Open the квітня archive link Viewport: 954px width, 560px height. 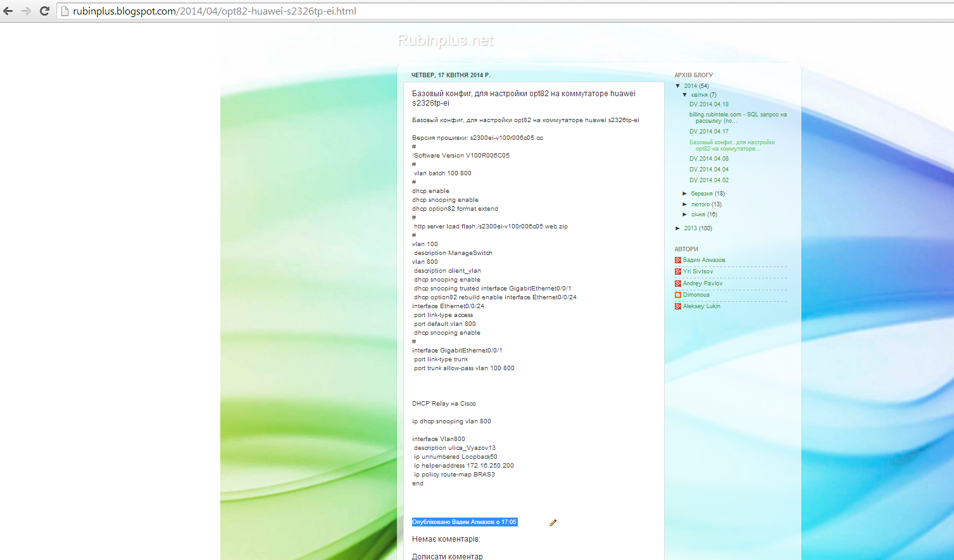(x=699, y=95)
